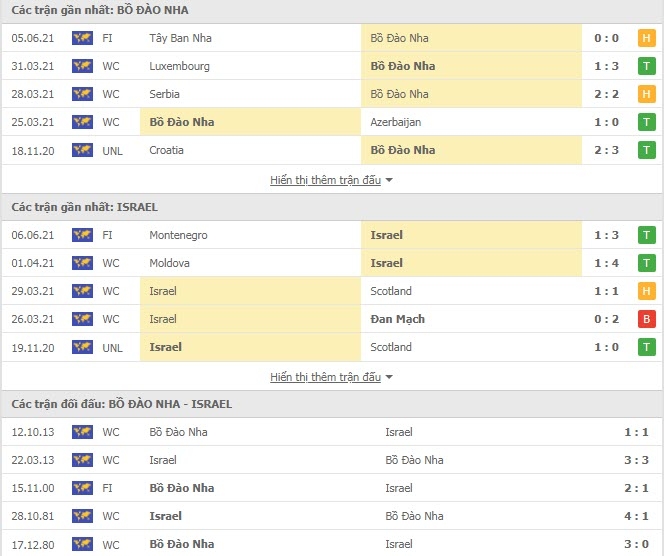Expand more matches under Bồ Đào Nha section
Viewport: 664px width, 556px height.
325,180
